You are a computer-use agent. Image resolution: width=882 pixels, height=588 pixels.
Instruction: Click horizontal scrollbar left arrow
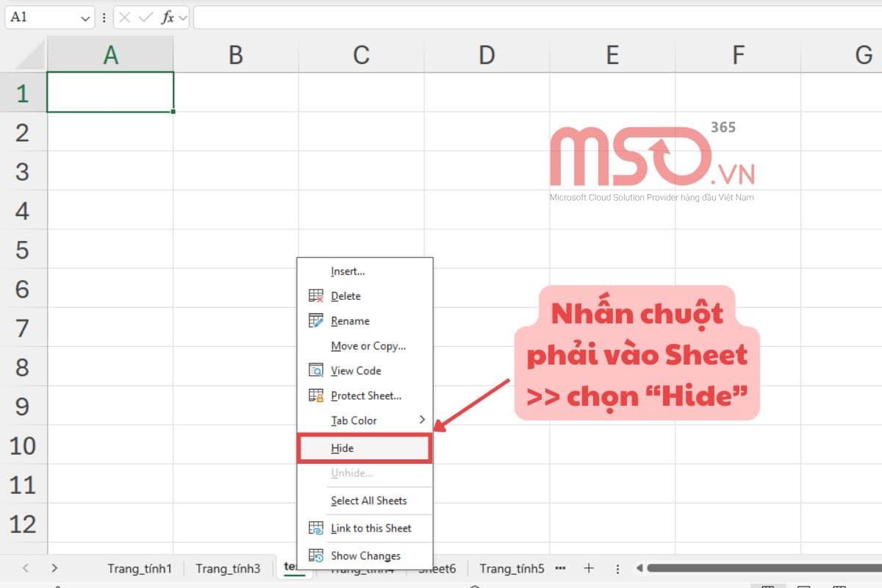[x=639, y=568]
